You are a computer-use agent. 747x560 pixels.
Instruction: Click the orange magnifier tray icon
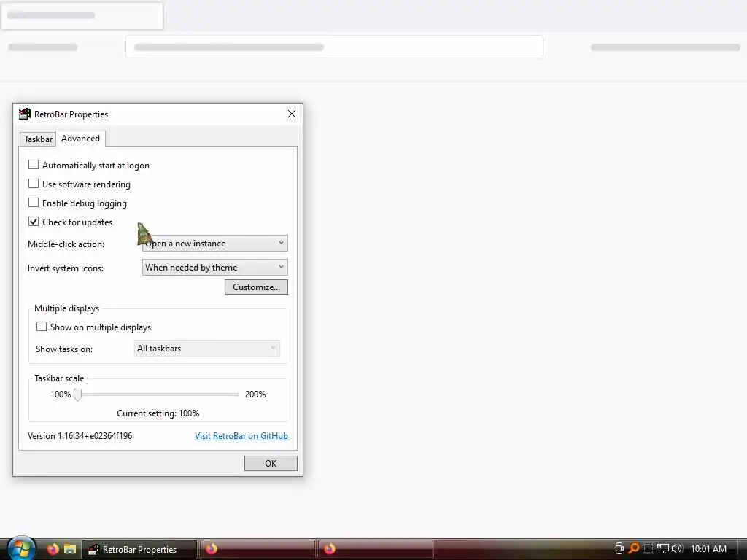(x=634, y=548)
